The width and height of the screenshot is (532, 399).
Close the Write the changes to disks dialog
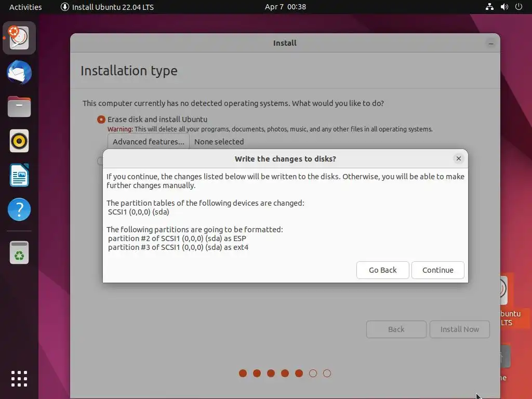(x=458, y=158)
